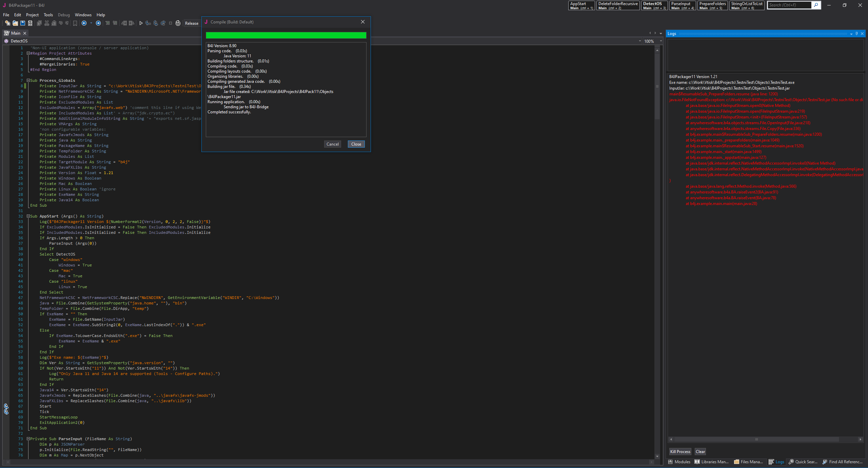Open the 100% zoom level dropdown

[x=660, y=41]
